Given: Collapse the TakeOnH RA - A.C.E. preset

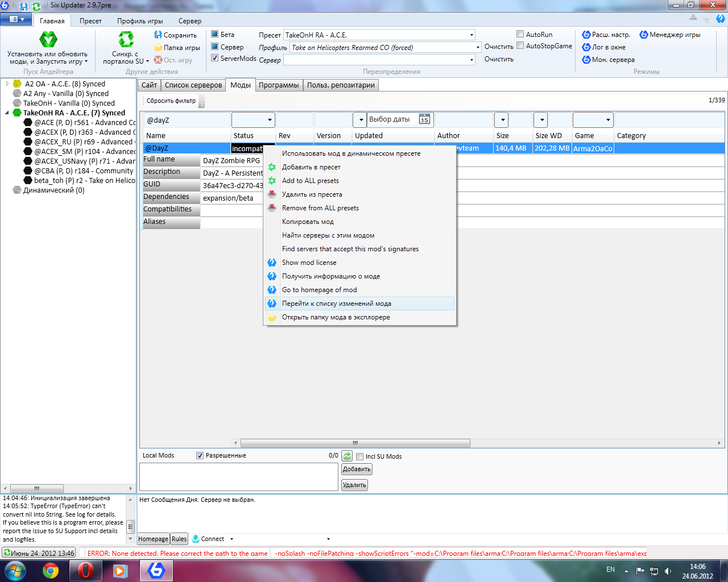Looking at the screenshot, I should tap(7, 113).
